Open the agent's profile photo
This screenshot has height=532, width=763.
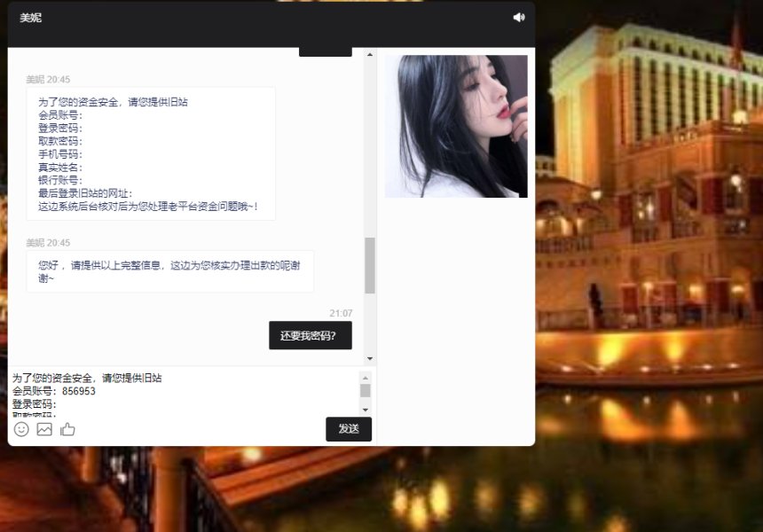[456, 127]
